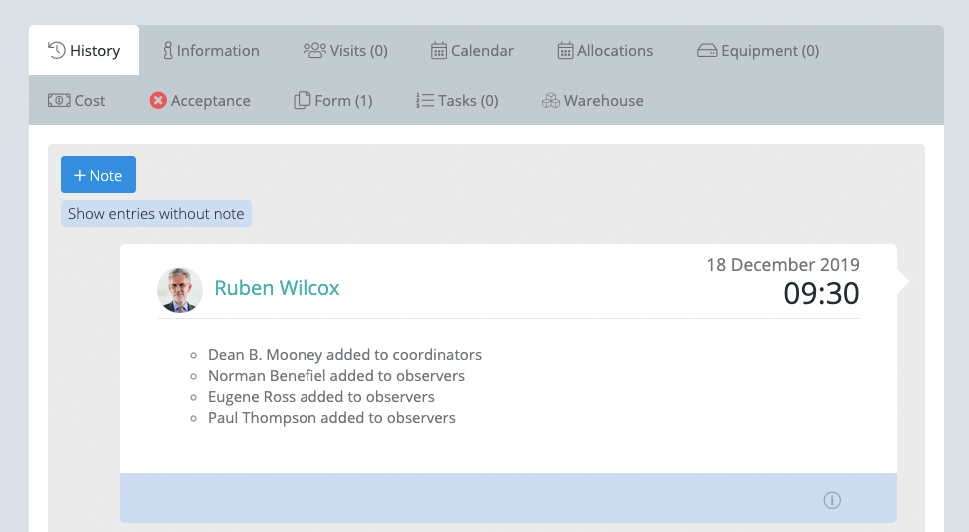Open the Form (1) tab
Viewport: 969px width, 532px height.
[x=333, y=101]
